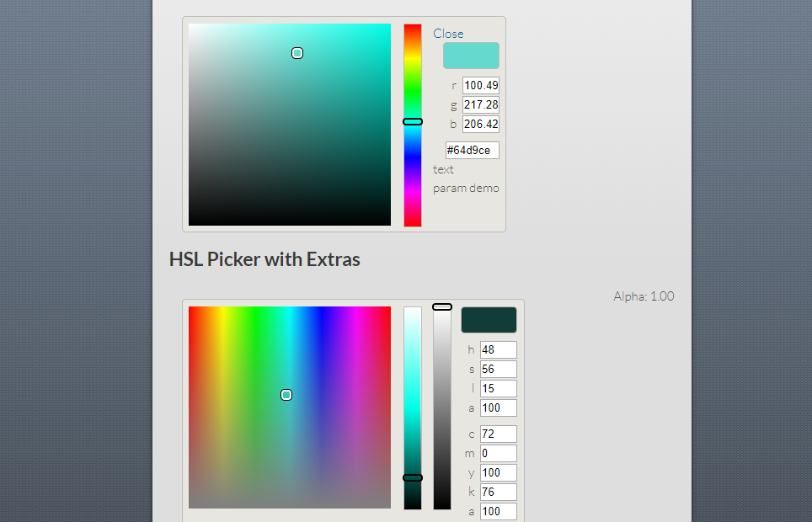Select the teal color preview swatch

point(471,55)
